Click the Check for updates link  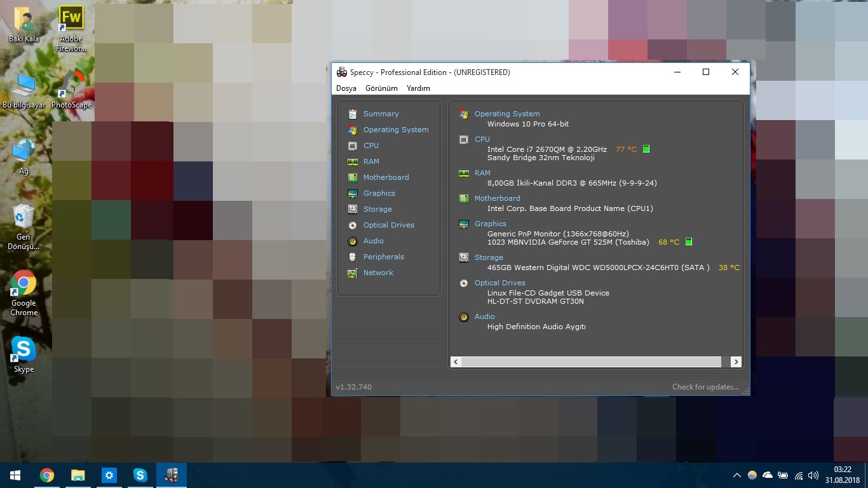coord(705,387)
